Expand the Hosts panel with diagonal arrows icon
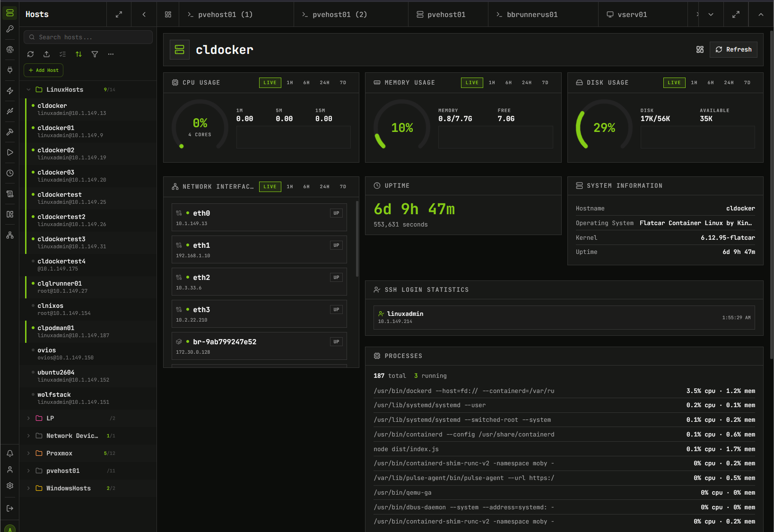774x532 pixels. click(119, 15)
